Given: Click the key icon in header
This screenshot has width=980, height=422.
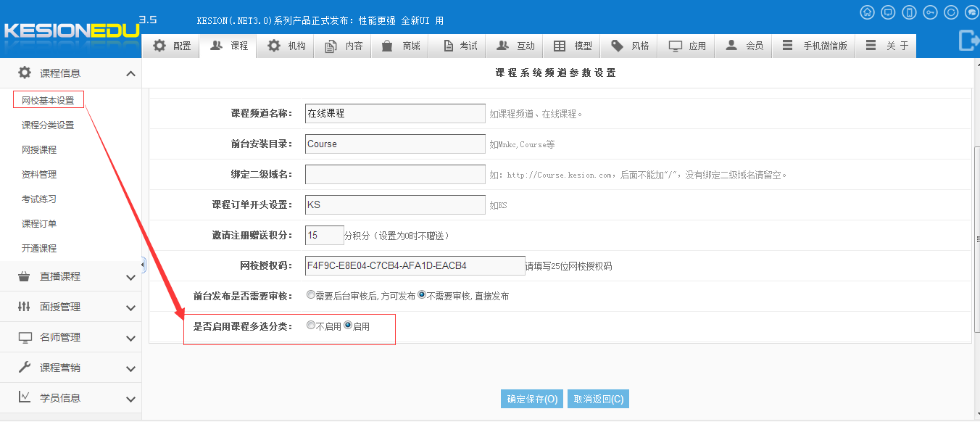Looking at the screenshot, I should point(930,12).
